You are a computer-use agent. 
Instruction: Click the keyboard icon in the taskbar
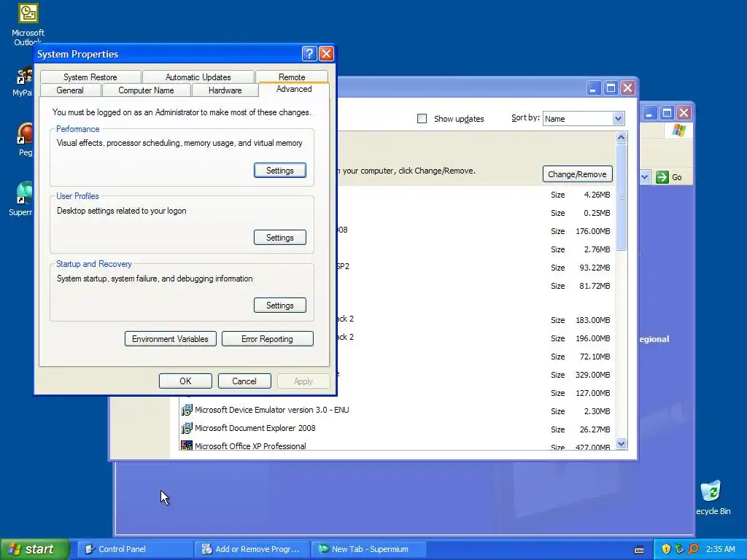coord(639,550)
